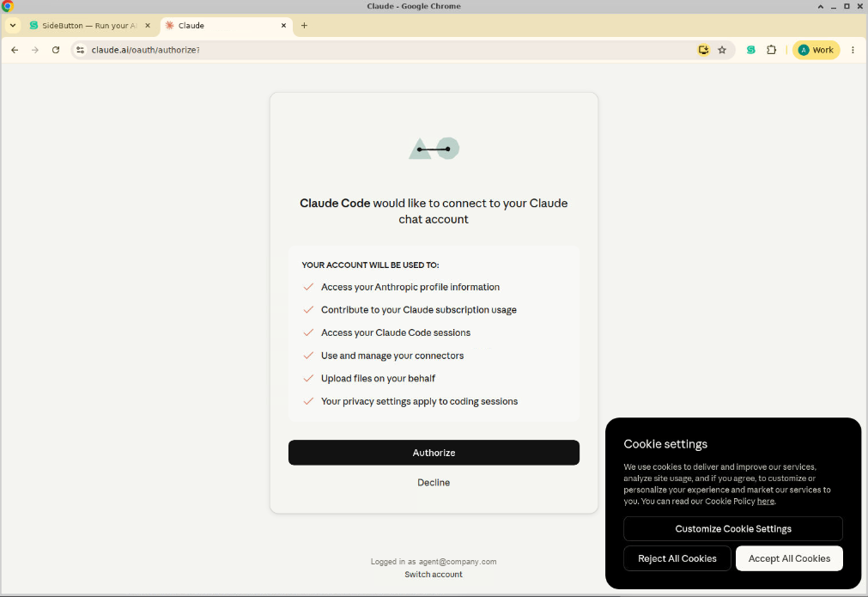The height and width of the screenshot is (597, 868).
Task: Click the Decline link
Action: point(434,483)
